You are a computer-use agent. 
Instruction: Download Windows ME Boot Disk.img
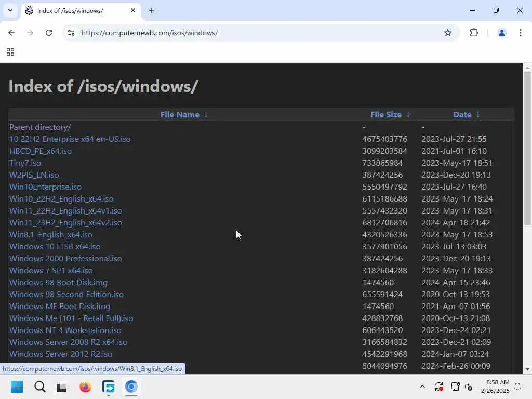(60, 307)
